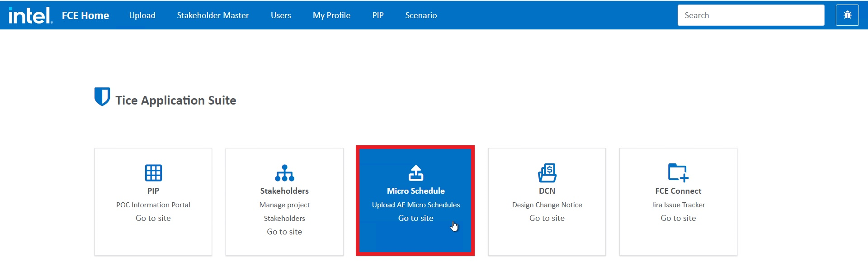Open the Upload menu item

pyautogui.click(x=142, y=15)
